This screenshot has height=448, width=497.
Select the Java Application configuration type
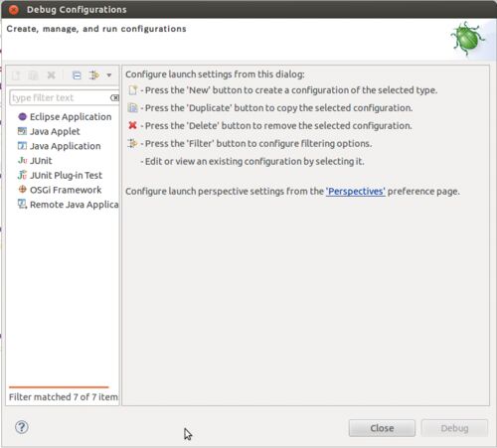tap(59, 146)
